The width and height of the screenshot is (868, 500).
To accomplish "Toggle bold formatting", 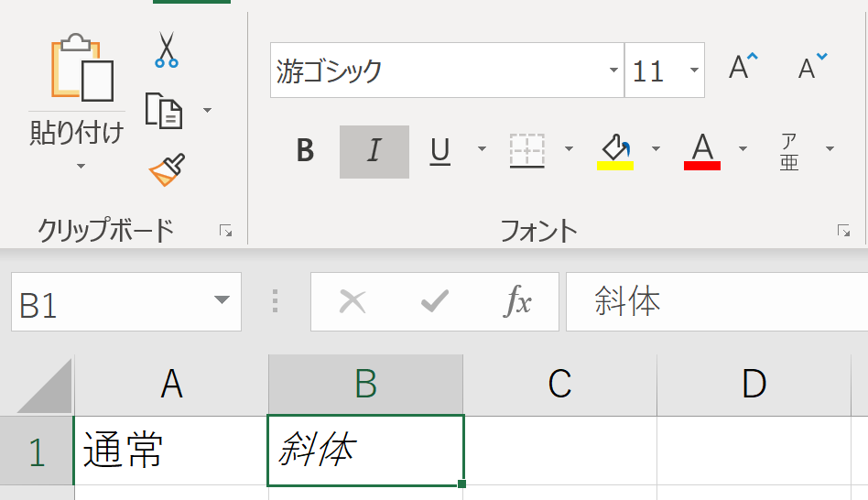I will coord(305,150).
